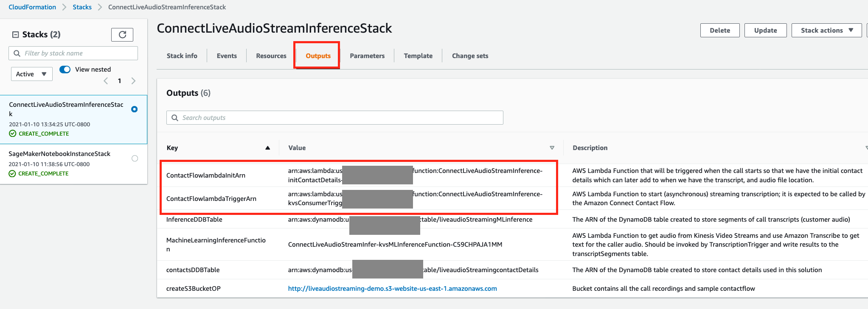
Task: Sort outputs by Key ascending arrow
Action: click(x=268, y=148)
